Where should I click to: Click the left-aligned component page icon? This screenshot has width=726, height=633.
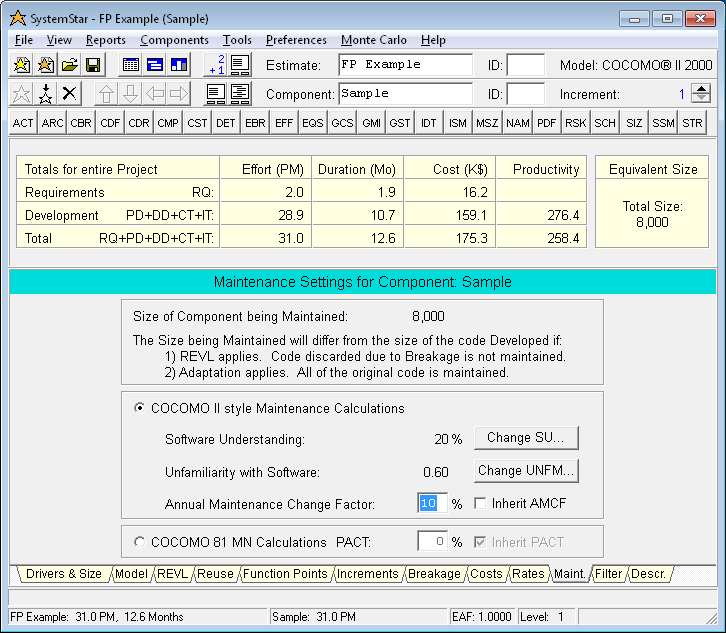[x=216, y=94]
